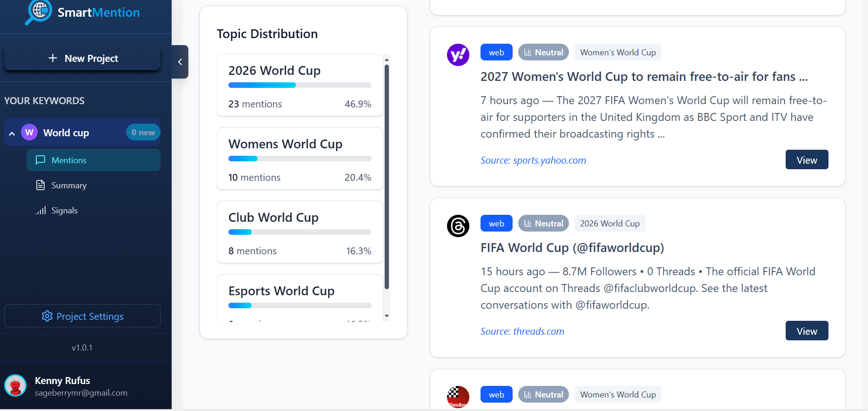Open the sports.yahoo.com source link
868x411 pixels.
click(533, 160)
